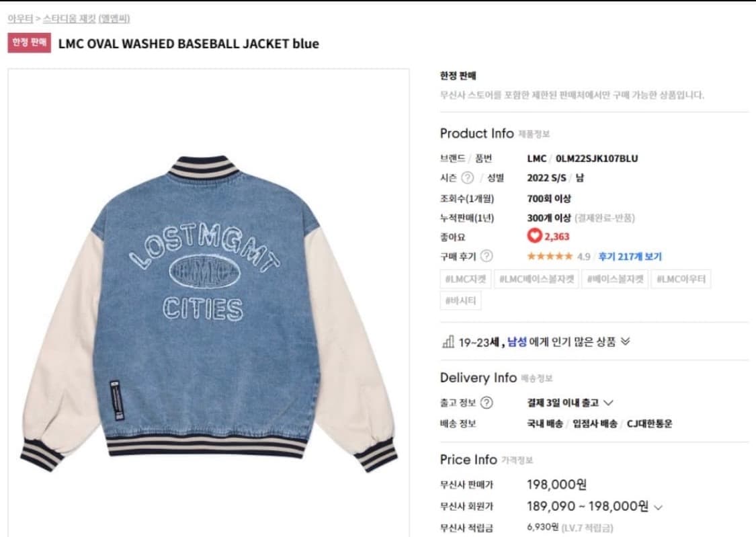Click the red heart like icon

[534, 235]
